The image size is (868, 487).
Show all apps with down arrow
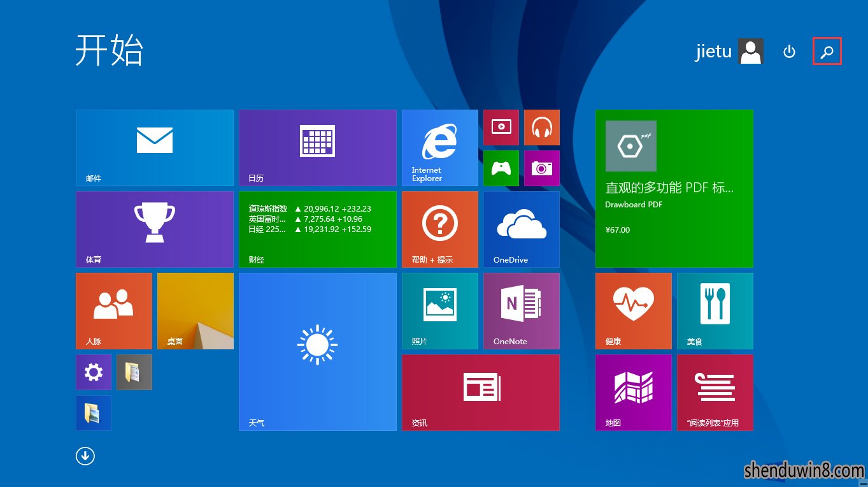(85, 456)
